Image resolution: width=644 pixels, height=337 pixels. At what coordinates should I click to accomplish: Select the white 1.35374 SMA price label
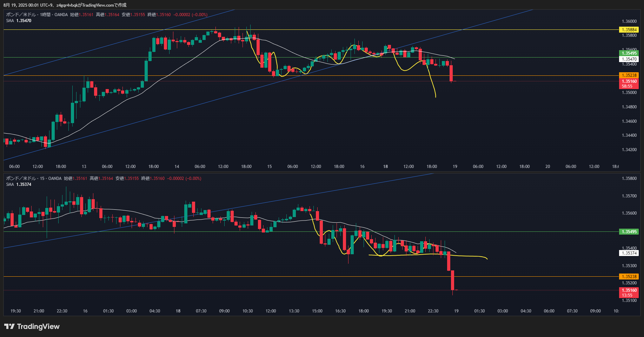pyautogui.click(x=629, y=253)
